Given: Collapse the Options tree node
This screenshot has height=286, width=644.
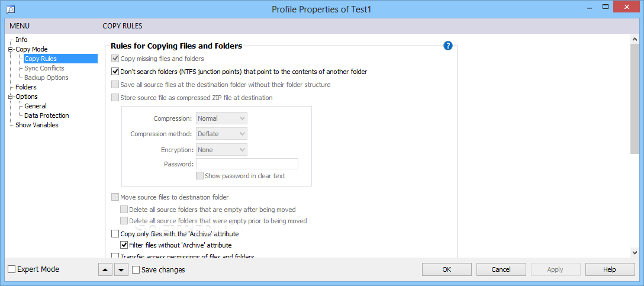Looking at the screenshot, I should coord(11,97).
